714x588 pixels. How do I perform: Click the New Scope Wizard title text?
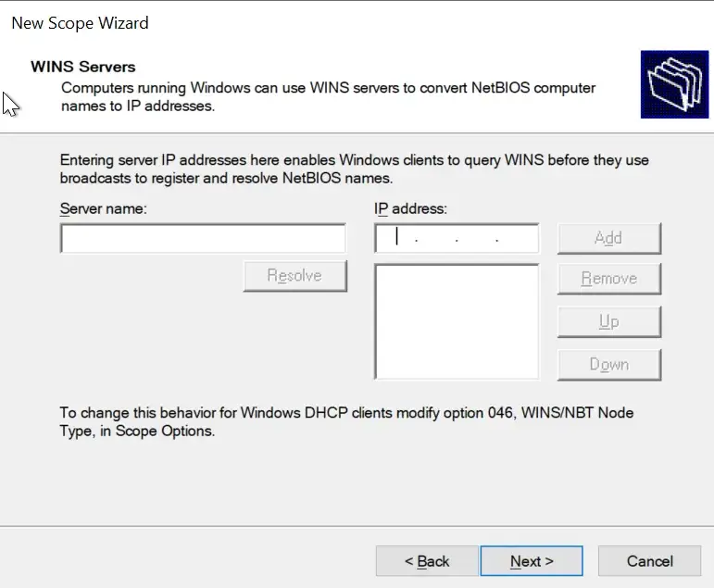80,23
